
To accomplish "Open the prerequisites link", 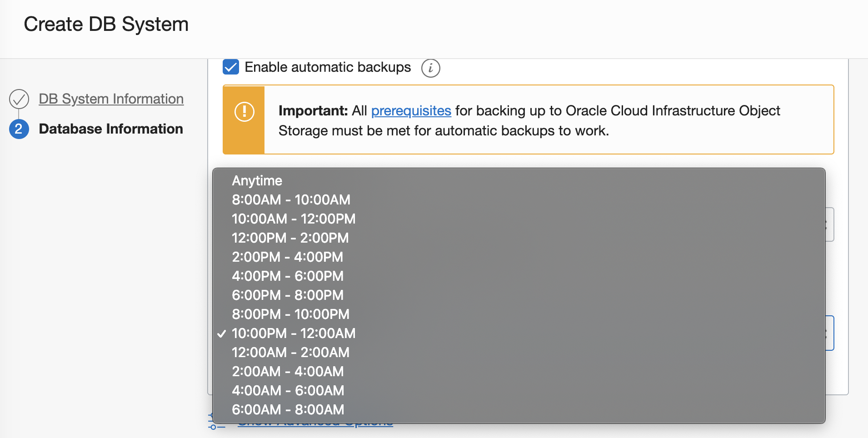I will [x=411, y=110].
